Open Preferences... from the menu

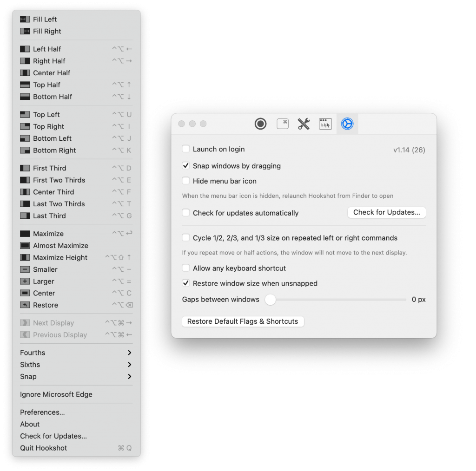tap(76, 412)
